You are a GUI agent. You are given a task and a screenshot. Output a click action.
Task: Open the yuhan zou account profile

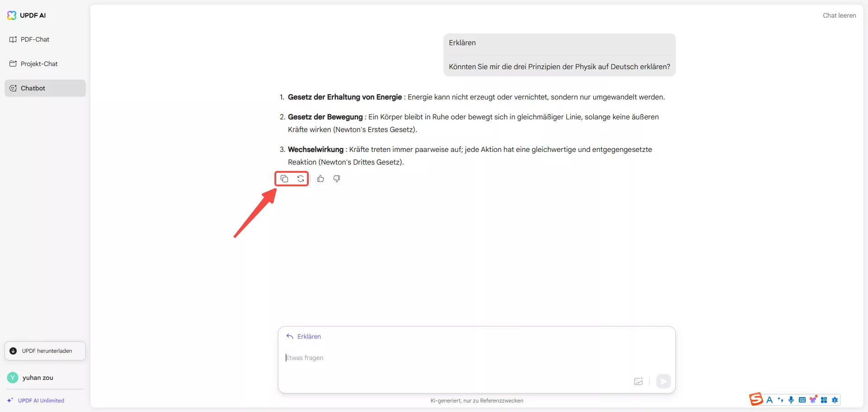pos(31,378)
